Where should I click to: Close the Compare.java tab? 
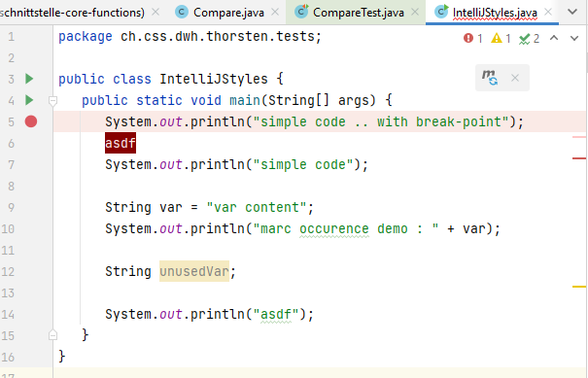[x=275, y=12]
